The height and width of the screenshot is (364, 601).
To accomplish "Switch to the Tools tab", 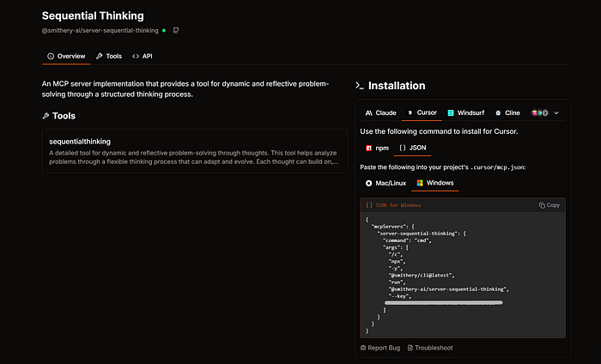I will [109, 56].
